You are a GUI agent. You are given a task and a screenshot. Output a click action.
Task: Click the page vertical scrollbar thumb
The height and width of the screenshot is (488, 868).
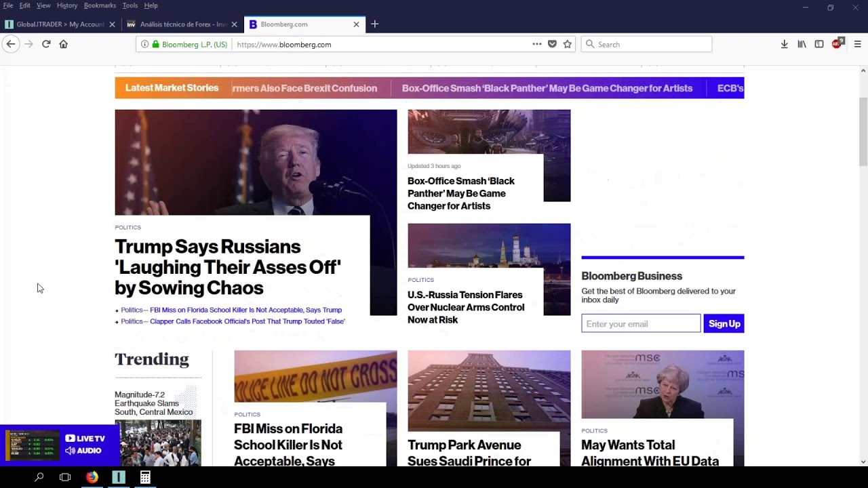pyautogui.click(x=863, y=131)
